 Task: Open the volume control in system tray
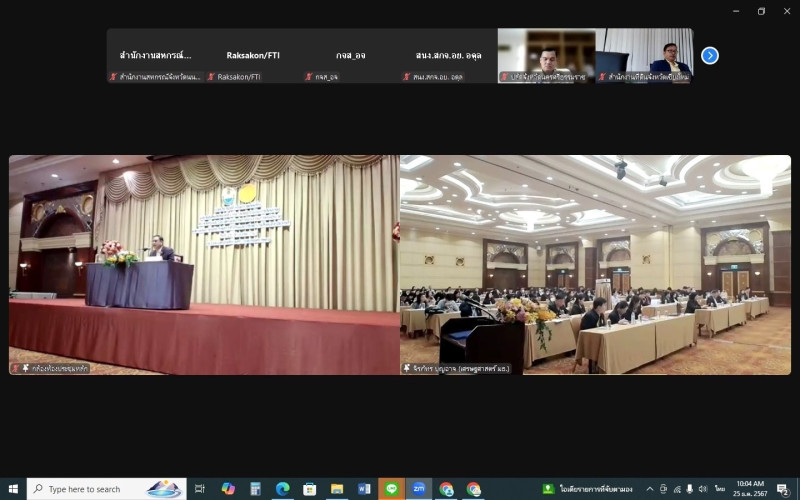click(x=702, y=489)
